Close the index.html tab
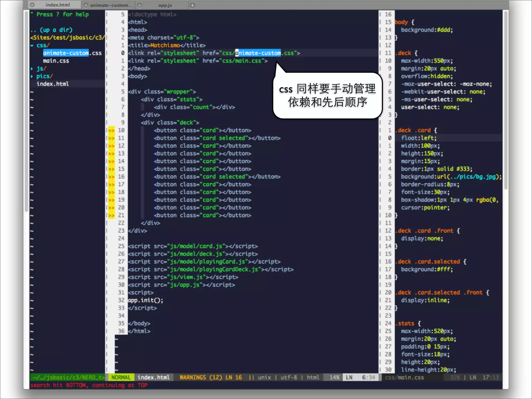 pos(32,5)
